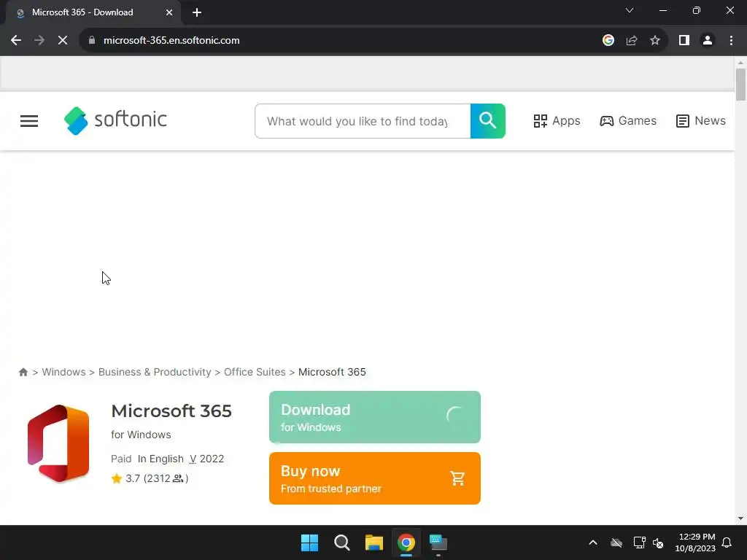
Task: Click the teal search magnifier button
Action: (488, 121)
